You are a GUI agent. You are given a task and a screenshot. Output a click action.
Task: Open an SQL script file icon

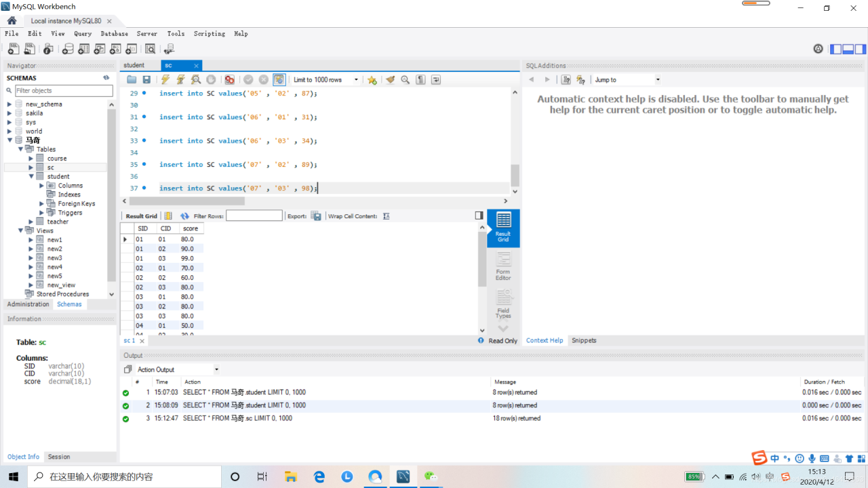[29, 49]
